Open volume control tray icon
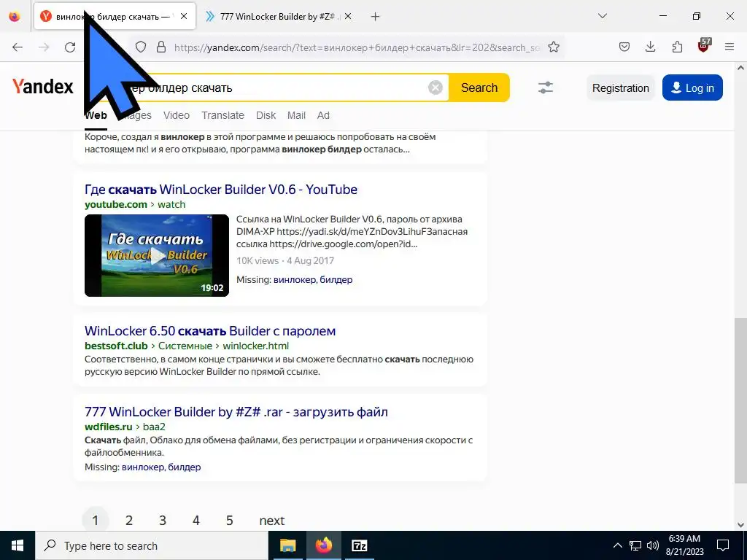The height and width of the screenshot is (560, 747). (653, 545)
